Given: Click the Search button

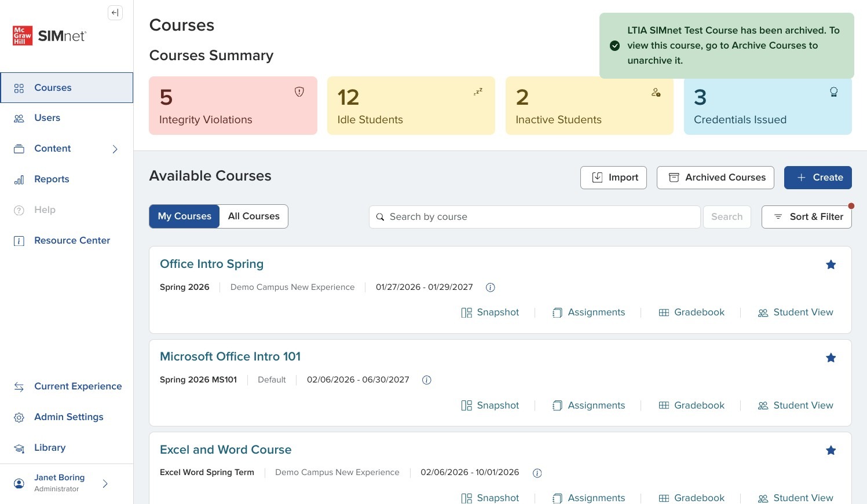Looking at the screenshot, I should (727, 217).
